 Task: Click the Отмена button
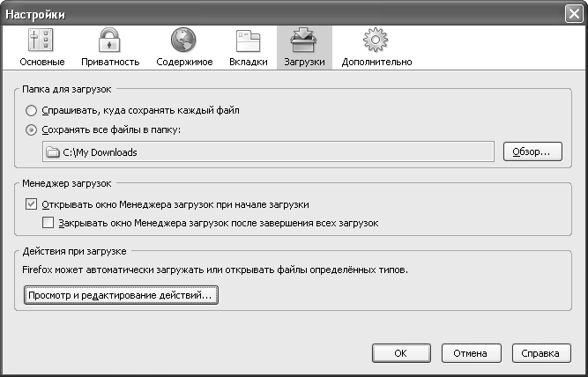tap(470, 353)
